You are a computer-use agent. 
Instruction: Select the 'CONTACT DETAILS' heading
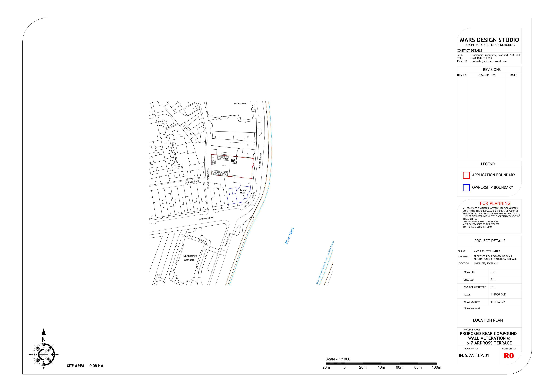pos(469,50)
